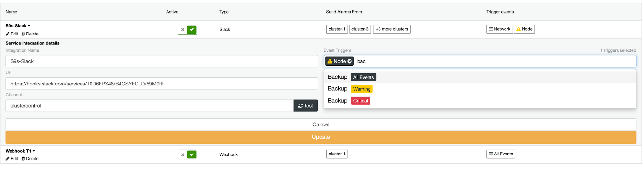Focus the Channel input field
The height and width of the screenshot is (169, 644).
(149, 106)
